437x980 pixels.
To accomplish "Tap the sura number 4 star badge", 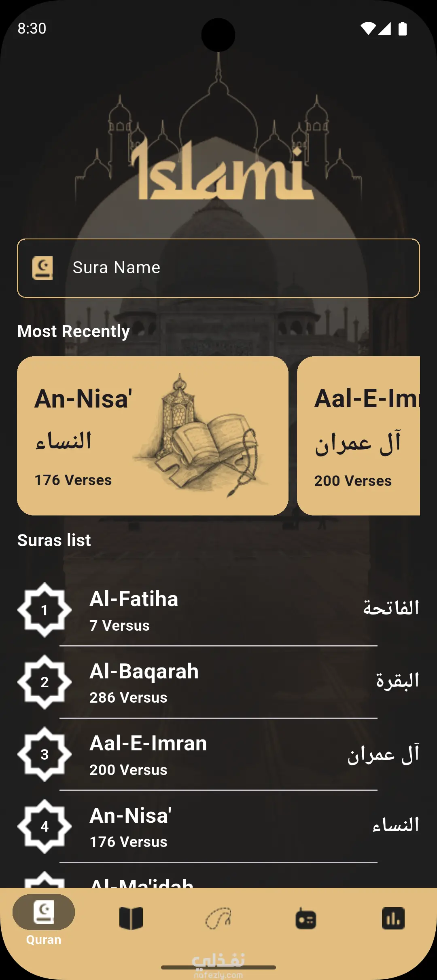I will click(45, 826).
